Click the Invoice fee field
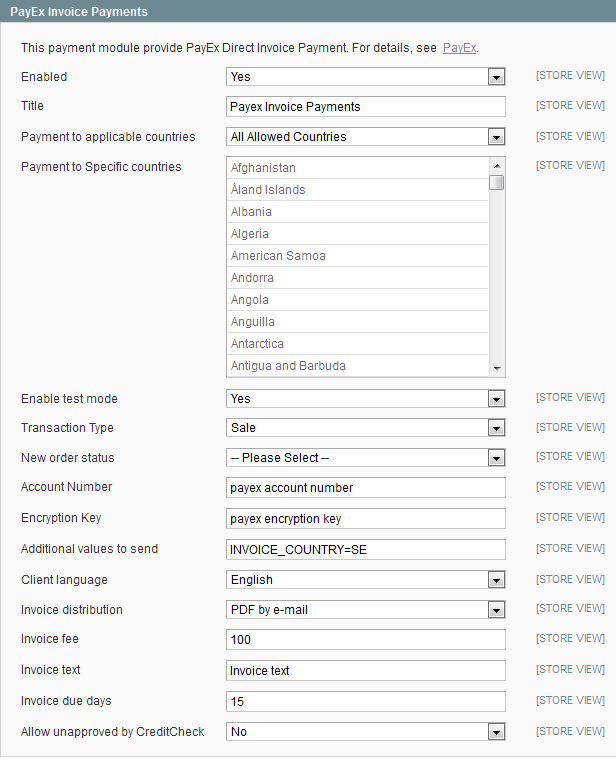Screen dimensions: 616x760 365,640
